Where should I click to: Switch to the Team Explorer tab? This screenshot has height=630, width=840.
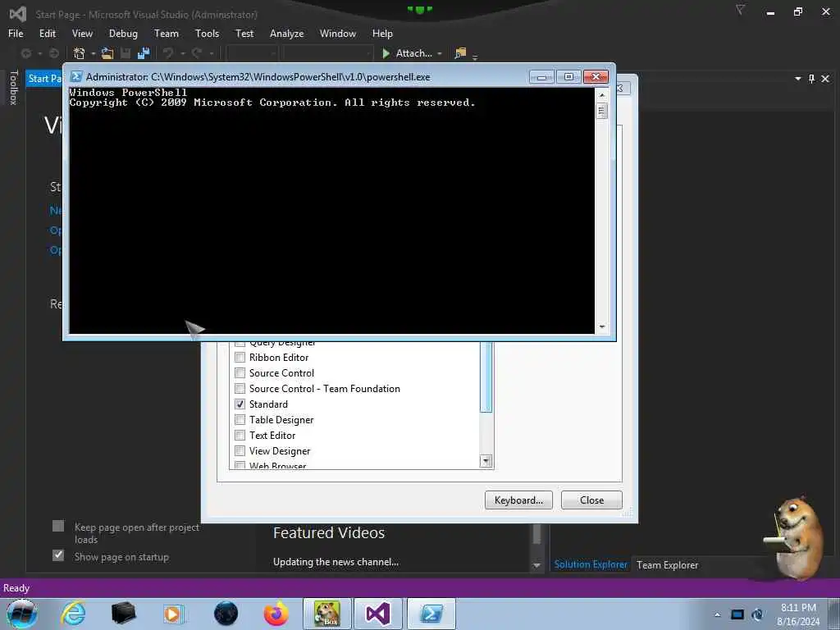[x=667, y=564]
